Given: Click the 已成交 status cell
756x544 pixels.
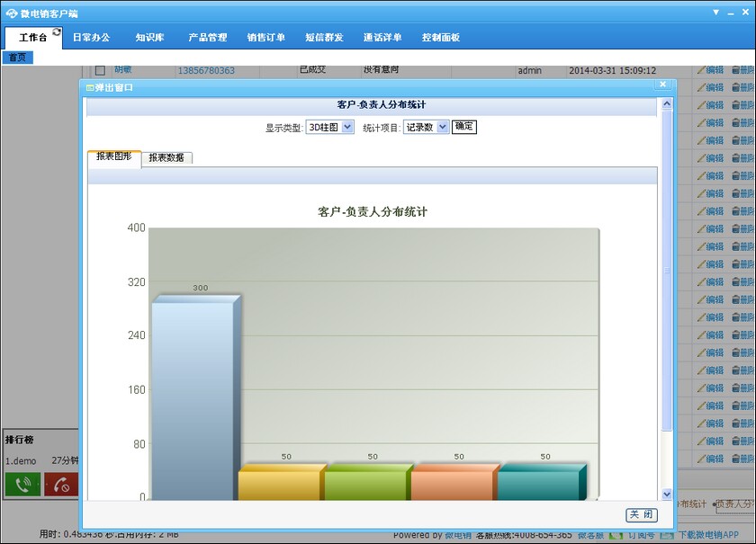Looking at the screenshot, I should 312,70.
